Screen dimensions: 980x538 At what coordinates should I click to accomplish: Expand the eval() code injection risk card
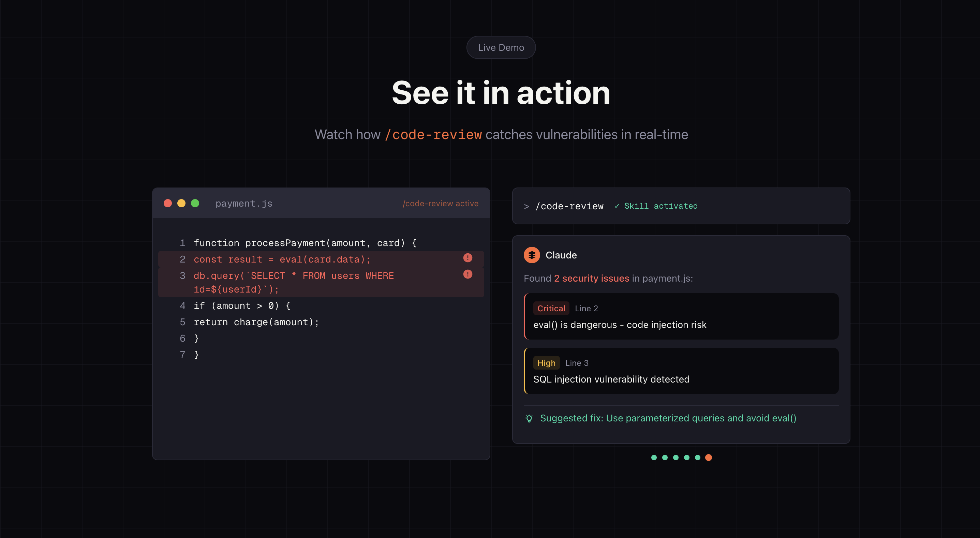tap(681, 316)
